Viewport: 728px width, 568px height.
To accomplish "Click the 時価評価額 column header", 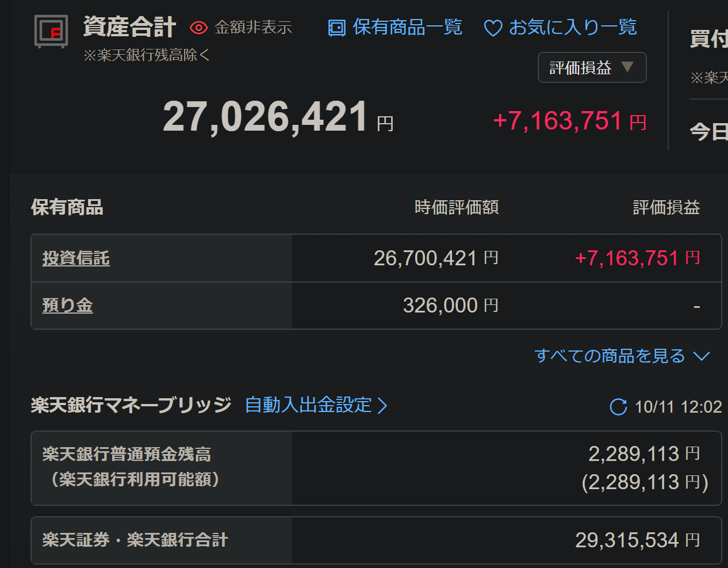I will click(457, 207).
